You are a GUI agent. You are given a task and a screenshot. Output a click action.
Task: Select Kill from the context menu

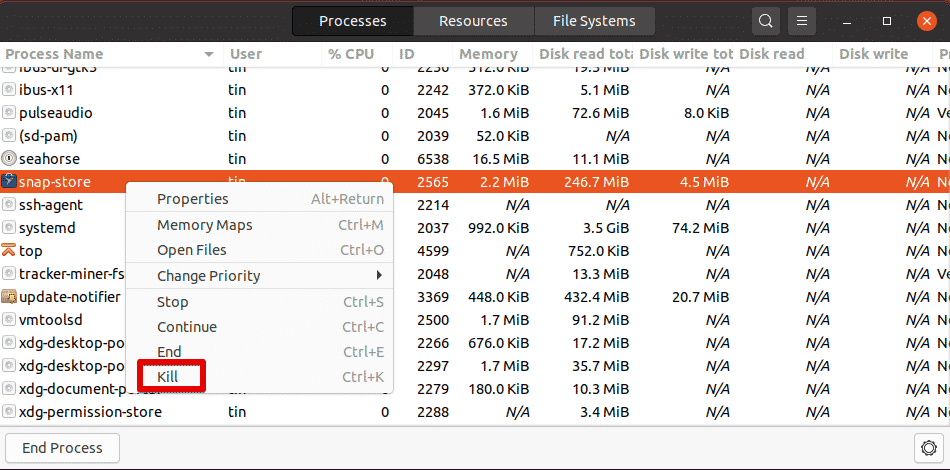click(x=168, y=377)
